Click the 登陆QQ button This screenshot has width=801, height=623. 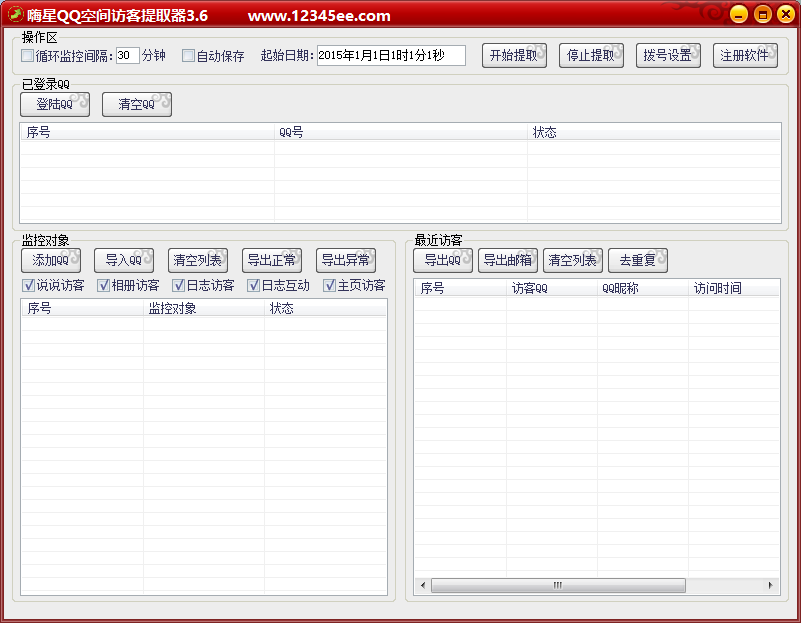pos(55,105)
